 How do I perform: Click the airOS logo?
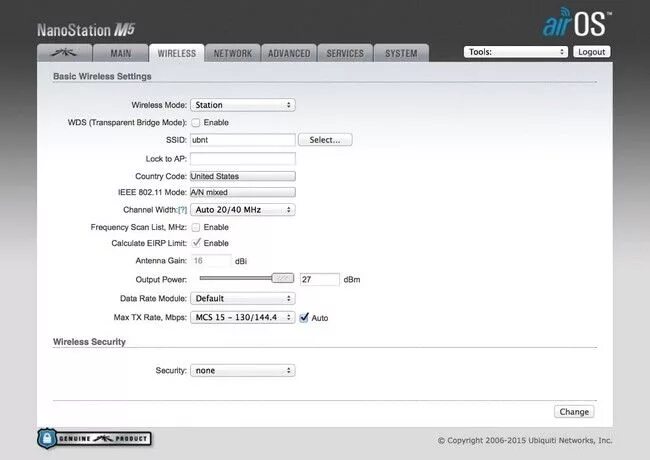pyautogui.click(x=577, y=23)
